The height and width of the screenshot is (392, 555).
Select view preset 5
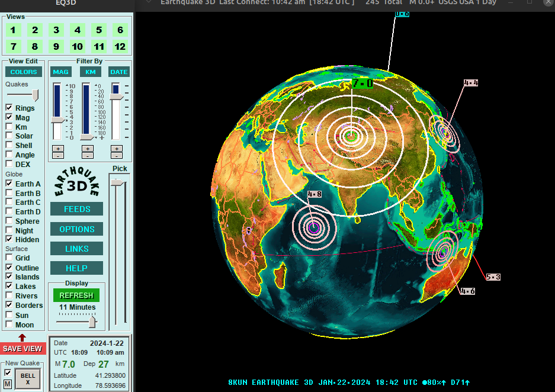pos(99,30)
